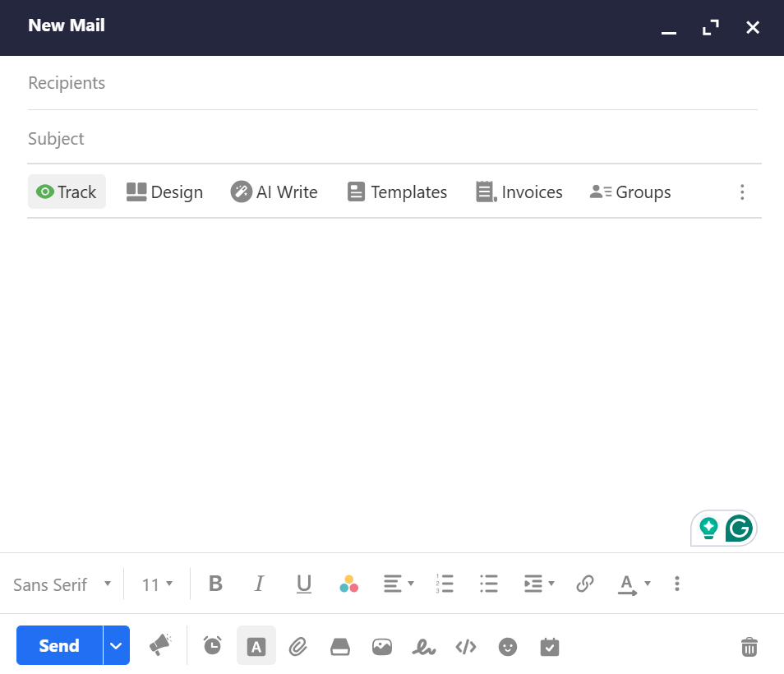
Task: Close the New Mail window
Action: [x=753, y=27]
